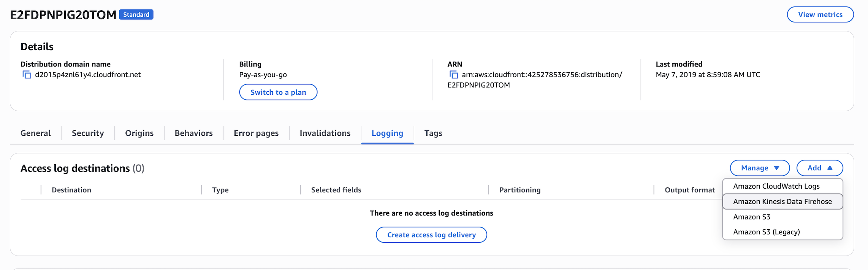Open the Tags tab

[x=433, y=133]
